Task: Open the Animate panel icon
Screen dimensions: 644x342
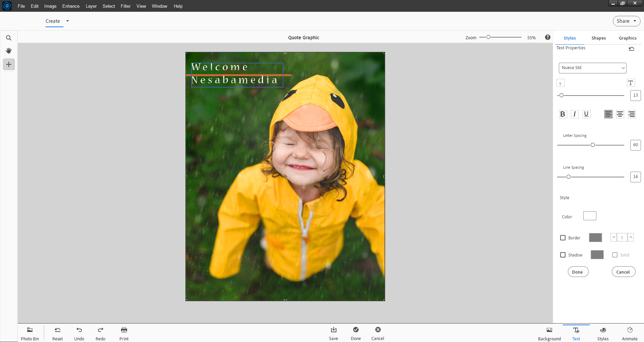Action: [630, 330]
